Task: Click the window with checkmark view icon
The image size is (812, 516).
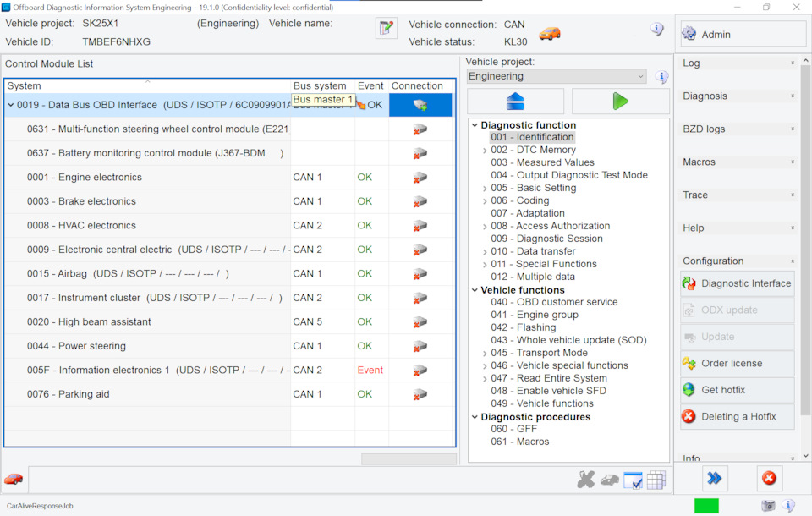Action: [x=633, y=480]
